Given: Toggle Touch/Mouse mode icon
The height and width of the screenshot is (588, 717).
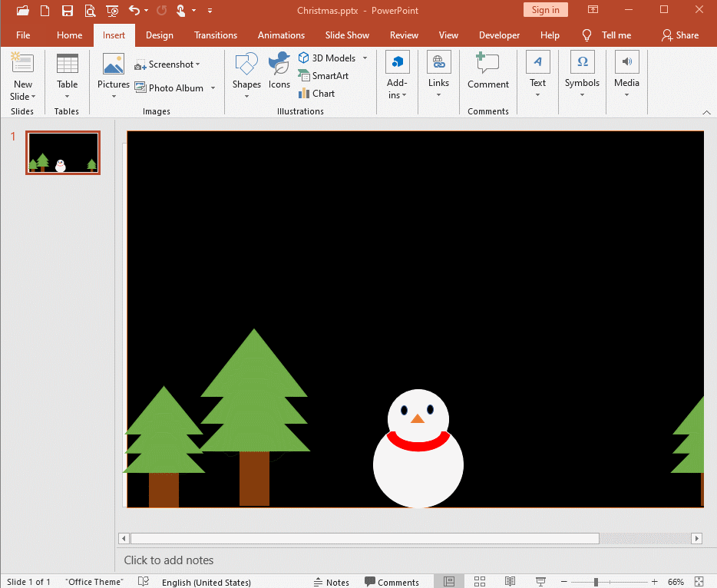Looking at the screenshot, I should coord(180,10).
